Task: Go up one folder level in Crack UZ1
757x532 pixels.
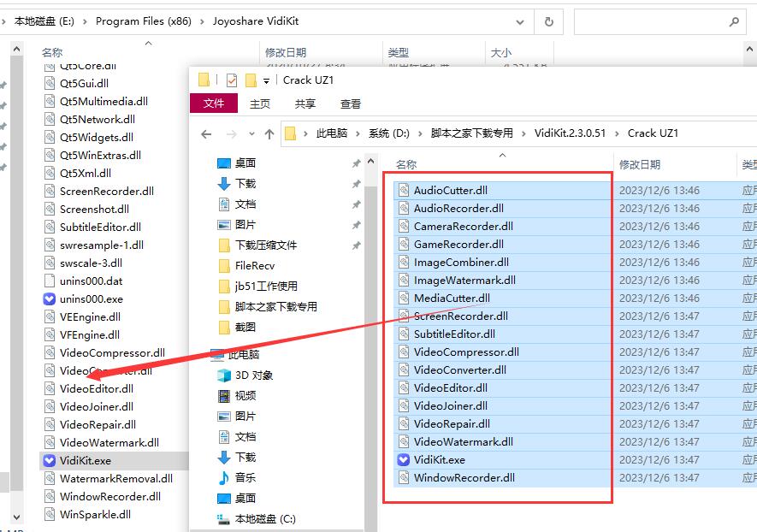Action: pyautogui.click(x=269, y=134)
